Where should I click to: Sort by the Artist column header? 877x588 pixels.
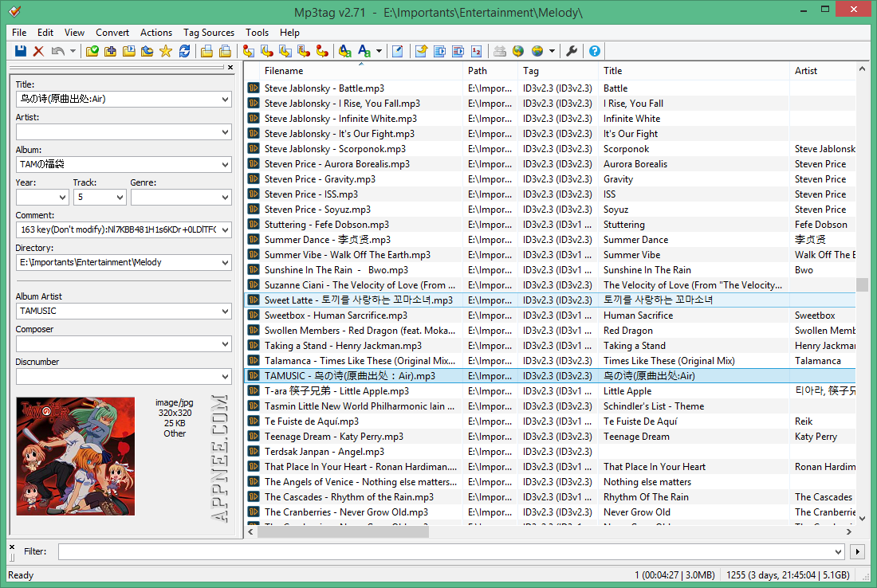coord(823,71)
